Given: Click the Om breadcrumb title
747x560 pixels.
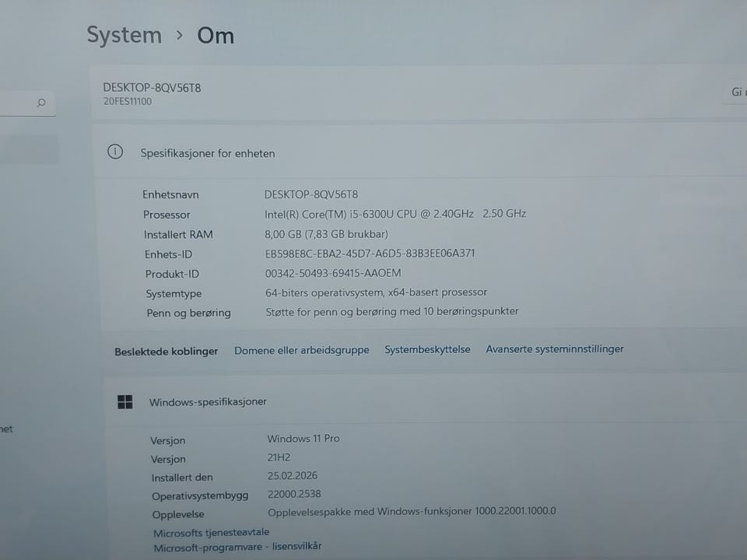Looking at the screenshot, I should (x=216, y=36).
